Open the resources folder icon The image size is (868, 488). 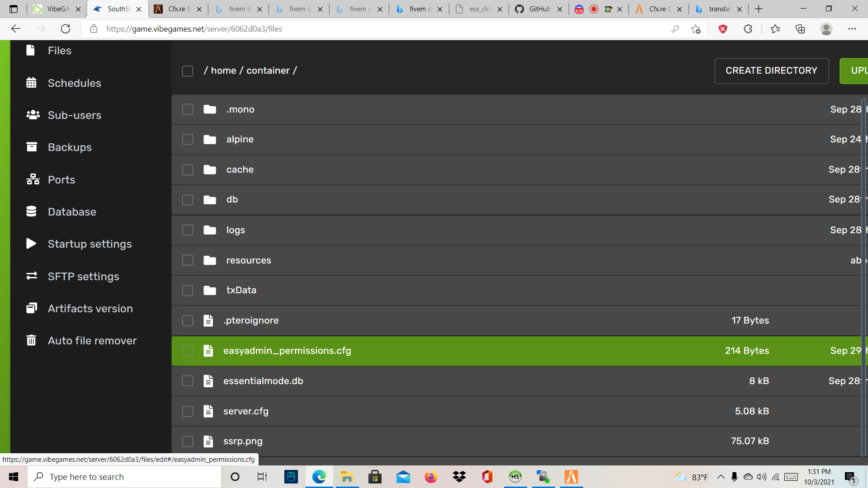[210, 260]
